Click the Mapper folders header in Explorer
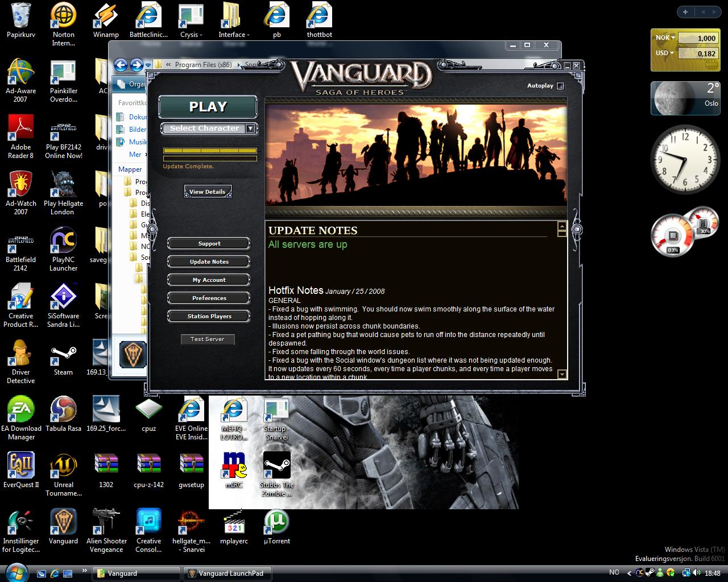Screen dimensions: 728x582 [130, 169]
